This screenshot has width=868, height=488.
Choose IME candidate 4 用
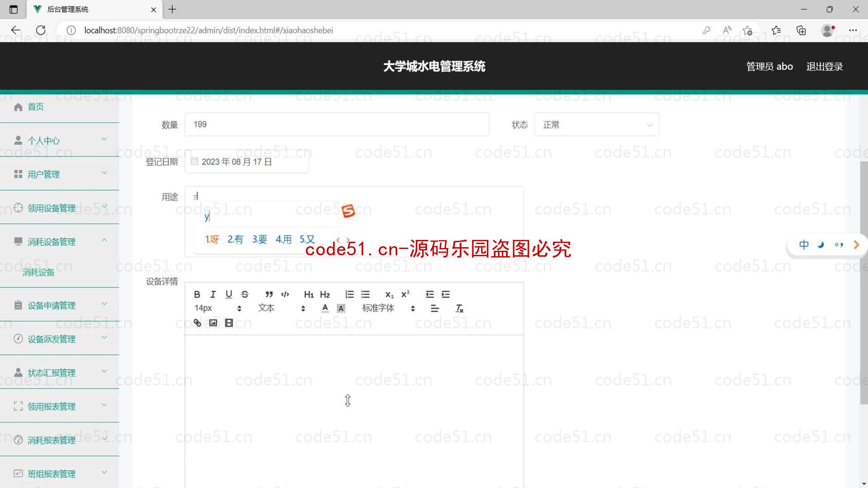tap(283, 239)
